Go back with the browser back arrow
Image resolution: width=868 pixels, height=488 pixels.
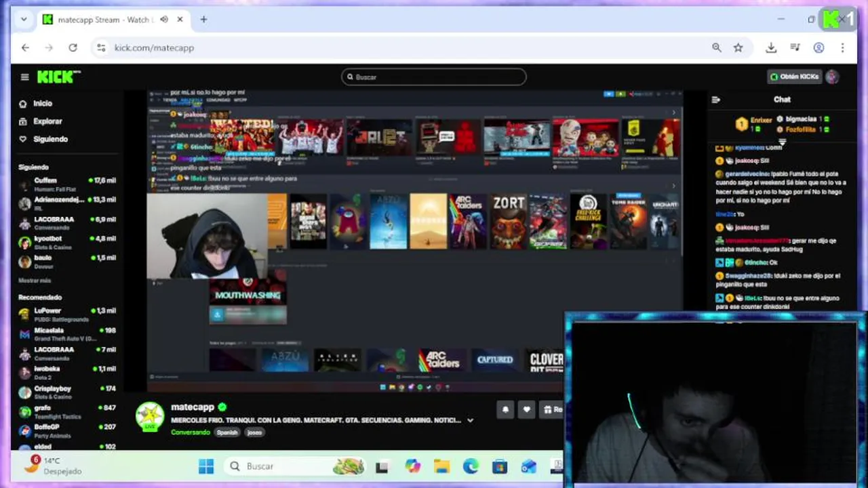pos(25,47)
